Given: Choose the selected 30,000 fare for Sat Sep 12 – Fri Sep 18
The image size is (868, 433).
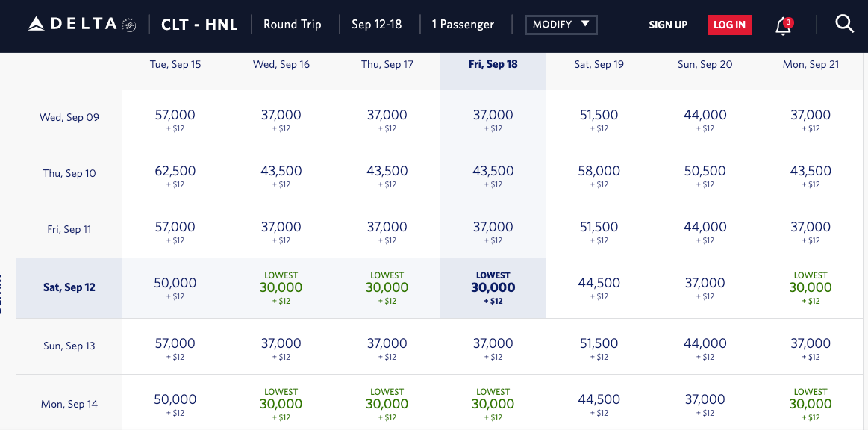Looking at the screenshot, I should [493, 287].
